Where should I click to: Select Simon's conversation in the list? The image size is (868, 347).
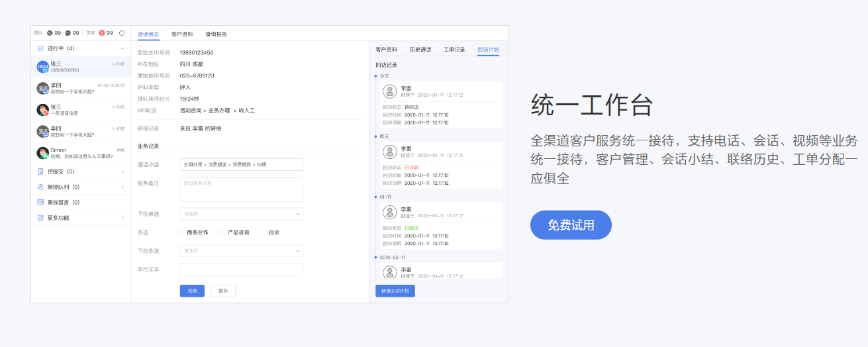point(81,153)
